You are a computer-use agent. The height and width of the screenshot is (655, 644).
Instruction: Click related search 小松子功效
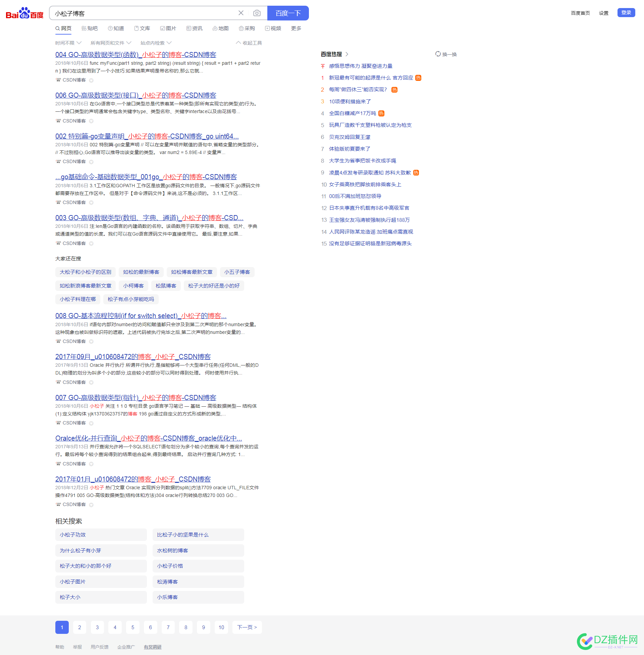pyautogui.click(x=101, y=535)
